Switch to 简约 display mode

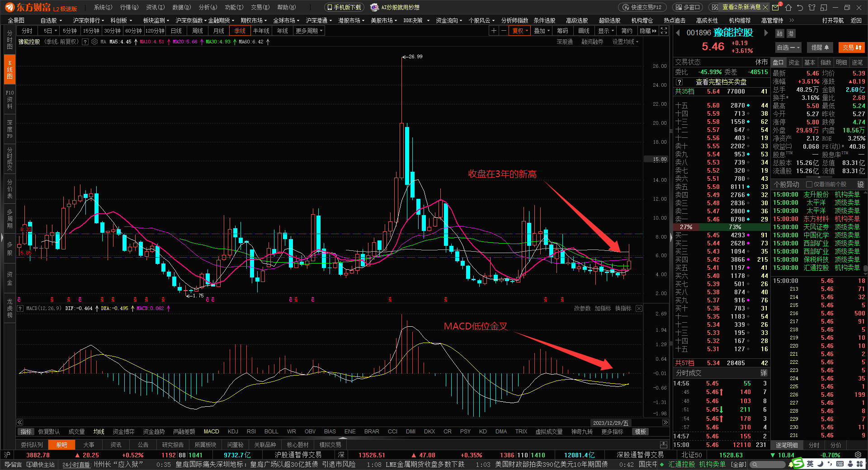(627, 31)
